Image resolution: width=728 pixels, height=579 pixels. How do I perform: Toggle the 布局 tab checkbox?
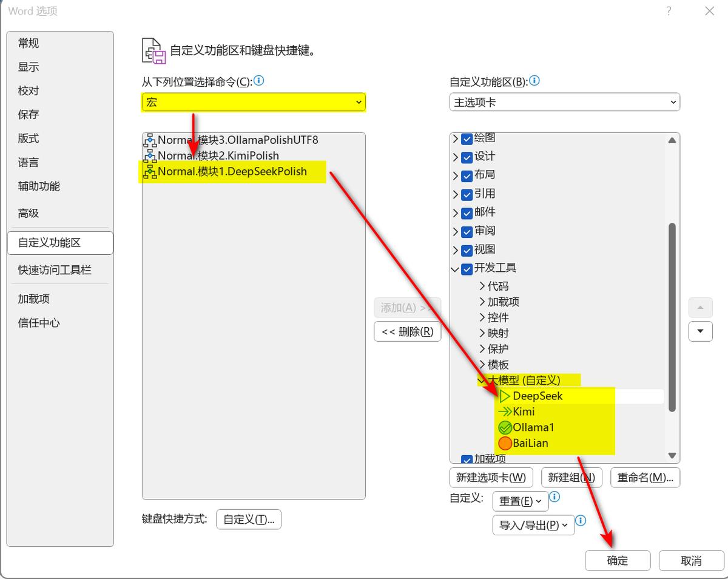click(467, 175)
